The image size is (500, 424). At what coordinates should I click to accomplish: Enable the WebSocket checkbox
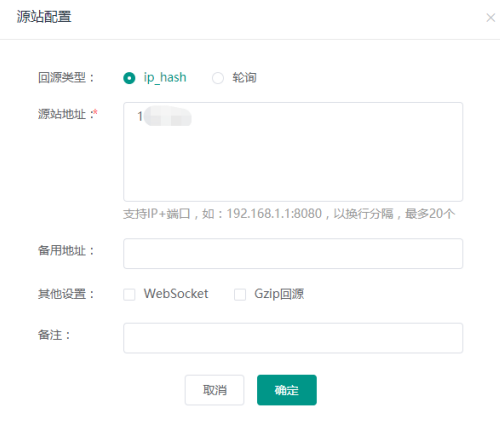pyautogui.click(x=129, y=295)
